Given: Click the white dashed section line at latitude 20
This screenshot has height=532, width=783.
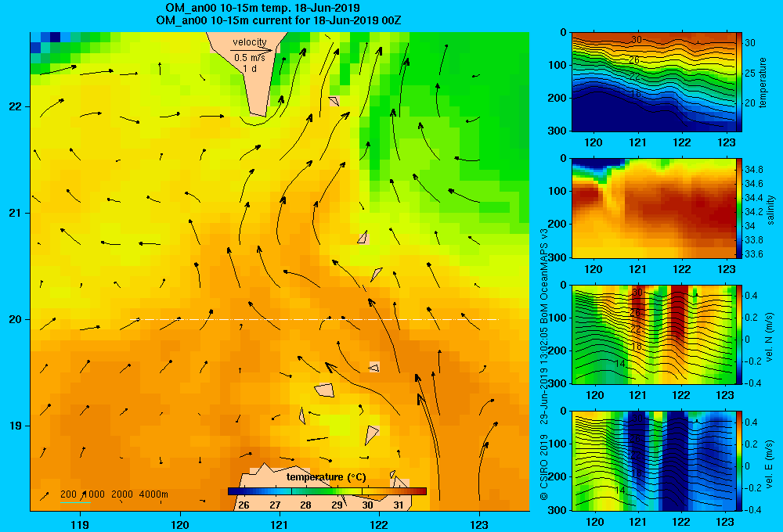Looking at the screenshot, I should [314, 319].
